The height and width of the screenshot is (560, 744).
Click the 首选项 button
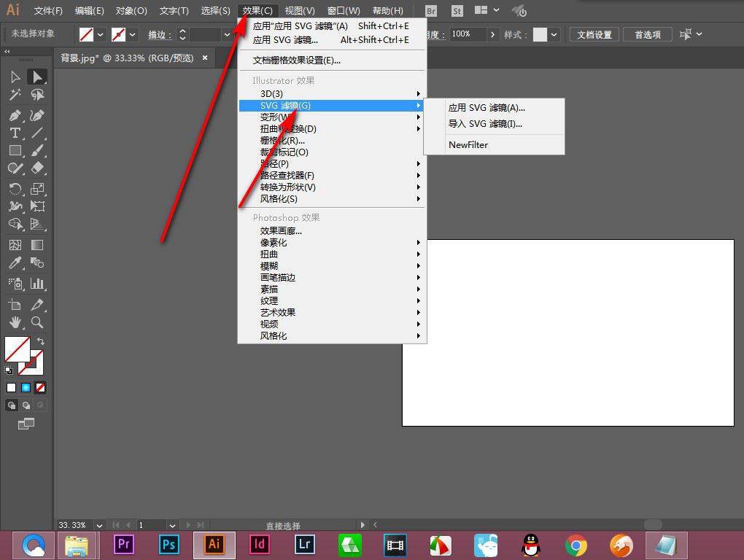(x=647, y=34)
